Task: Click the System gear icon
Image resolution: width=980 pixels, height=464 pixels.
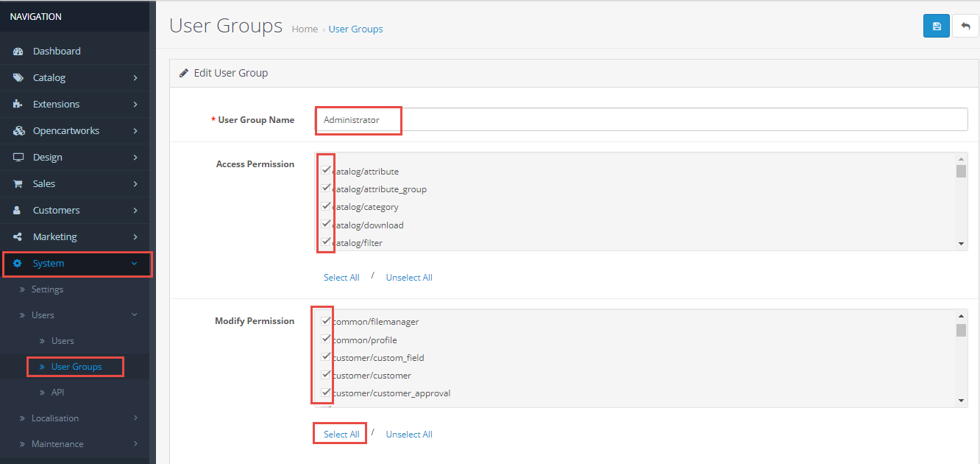Action: [18, 264]
